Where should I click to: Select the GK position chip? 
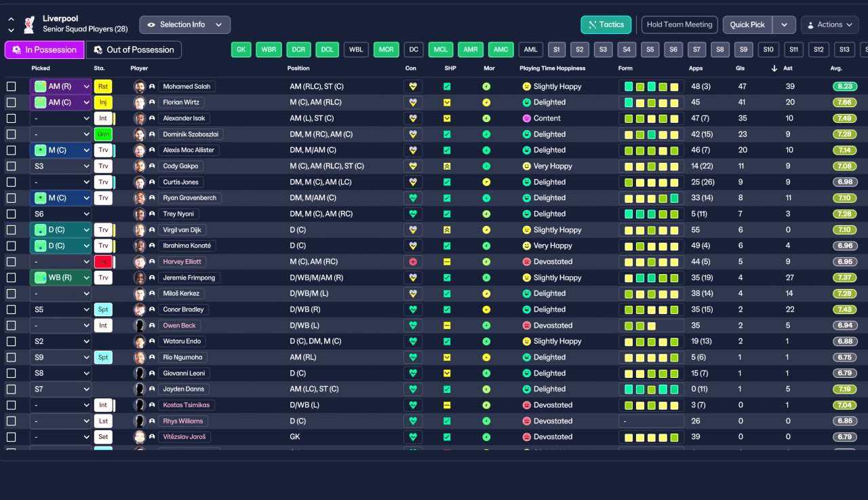pyautogui.click(x=241, y=50)
